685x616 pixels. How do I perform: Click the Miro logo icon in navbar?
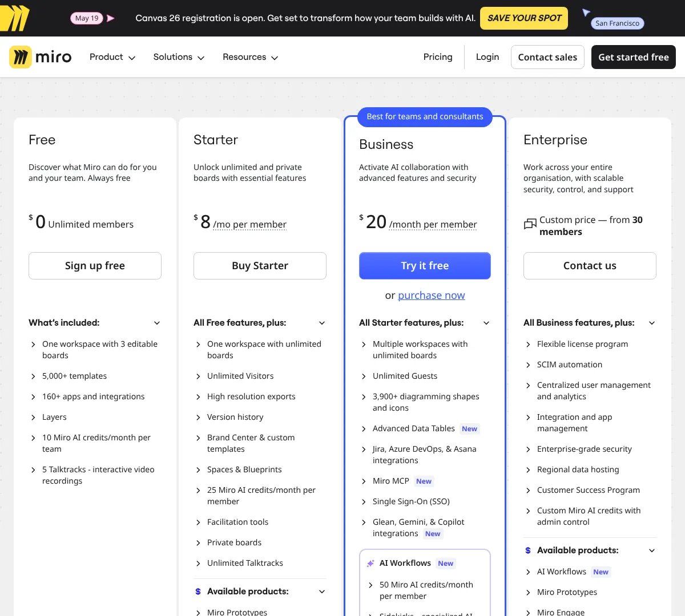coord(21,57)
